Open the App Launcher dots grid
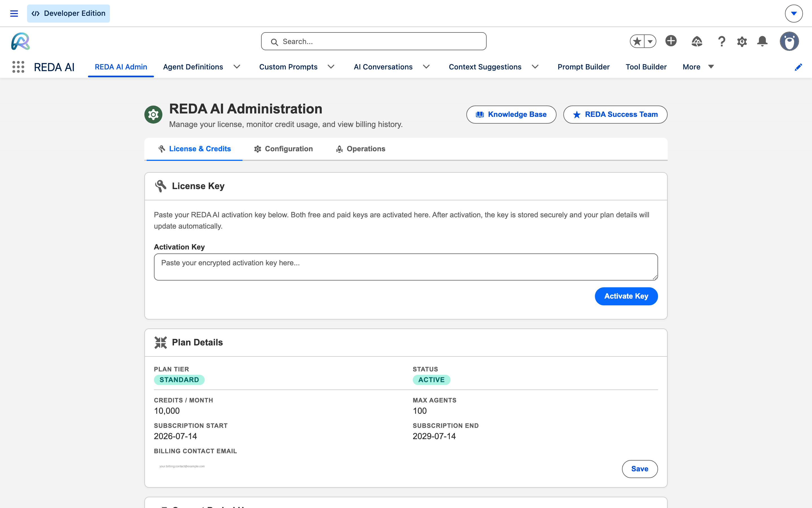This screenshot has height=508, width=812. click(x=18, y=67)
